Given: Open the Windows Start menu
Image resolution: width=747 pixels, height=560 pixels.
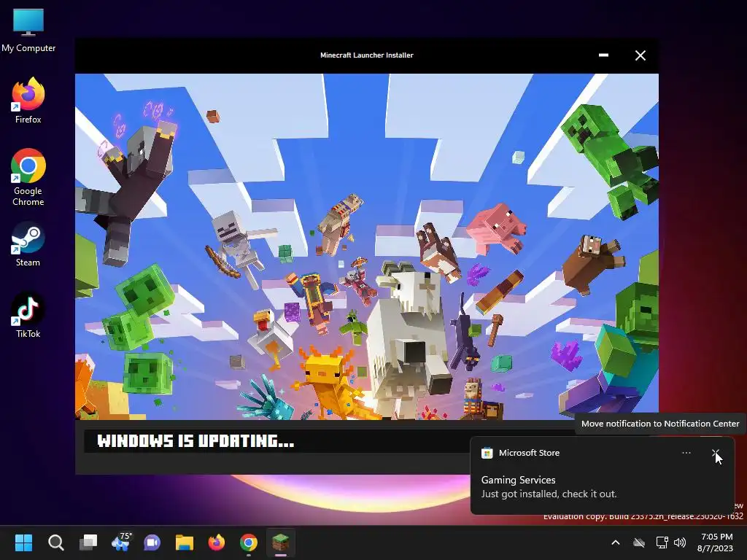Looking at the screenshot, I should [23, 542].
